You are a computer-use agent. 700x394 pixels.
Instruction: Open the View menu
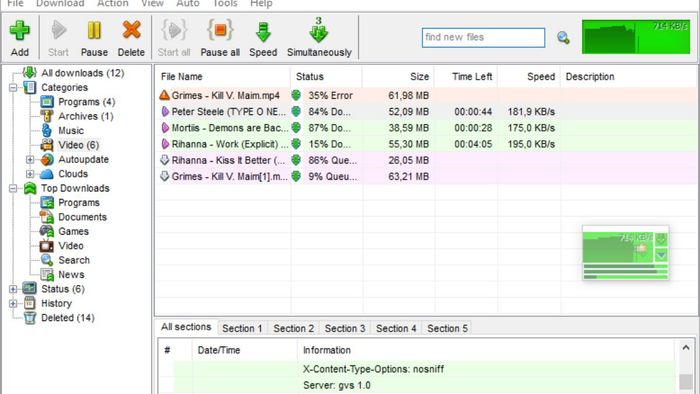coord(152,3)
